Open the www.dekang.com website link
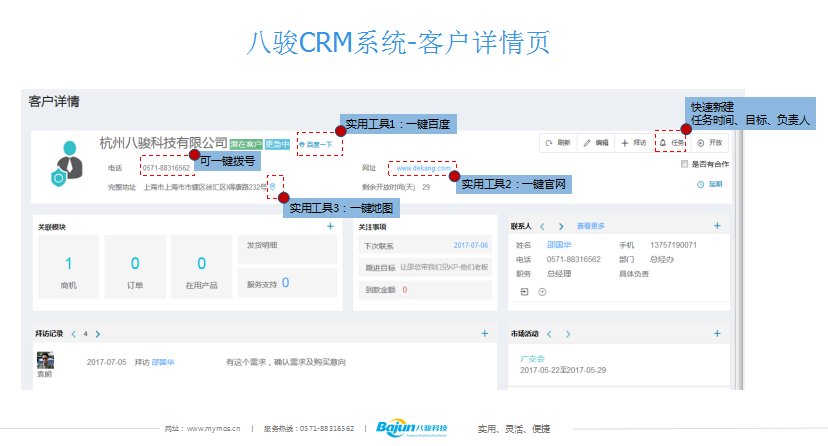 pos(420,168)
